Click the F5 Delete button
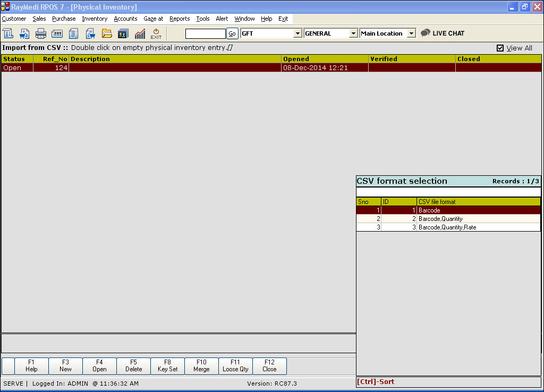The width and height of the screenshot is (544, 392). pyautogui.click(x=133, y=366)
